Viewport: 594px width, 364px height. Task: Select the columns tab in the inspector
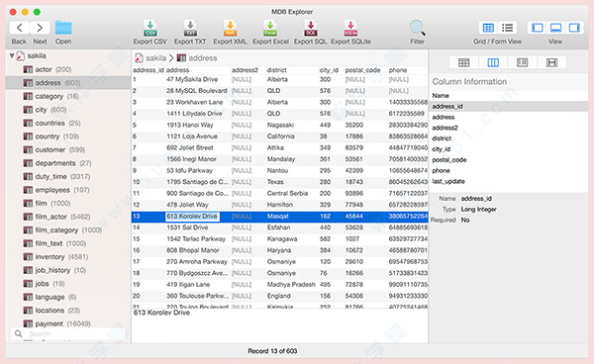click(493, 62)
